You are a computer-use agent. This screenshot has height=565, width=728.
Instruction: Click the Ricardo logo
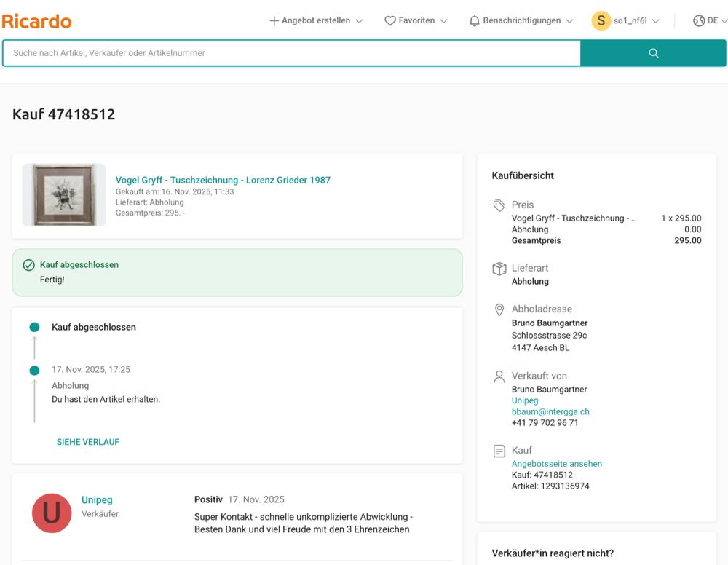coord(36,21)
